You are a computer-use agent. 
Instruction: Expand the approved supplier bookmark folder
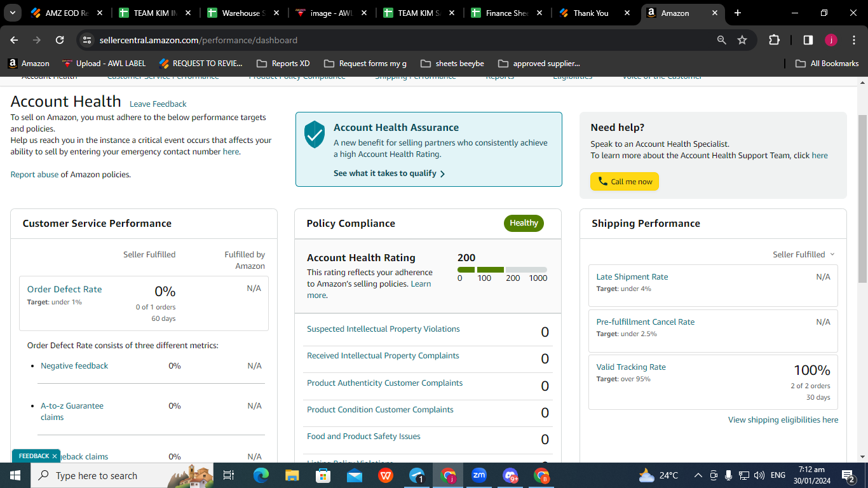tap(539, 64)
